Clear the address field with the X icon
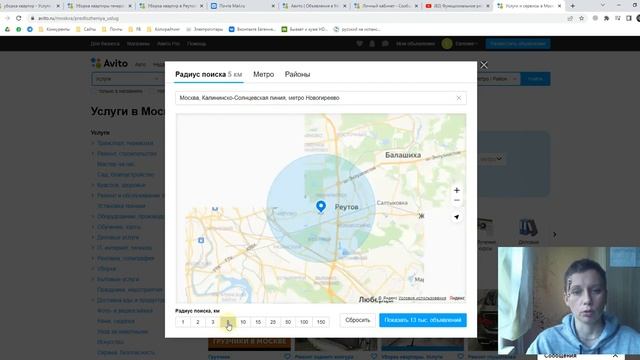 pyautogui.click(x=459, y=98)
